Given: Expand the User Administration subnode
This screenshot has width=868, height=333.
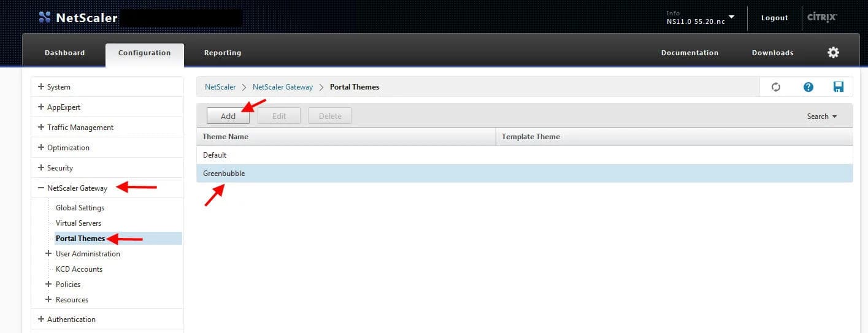Looking at the screenshot, I should [48, 253].
